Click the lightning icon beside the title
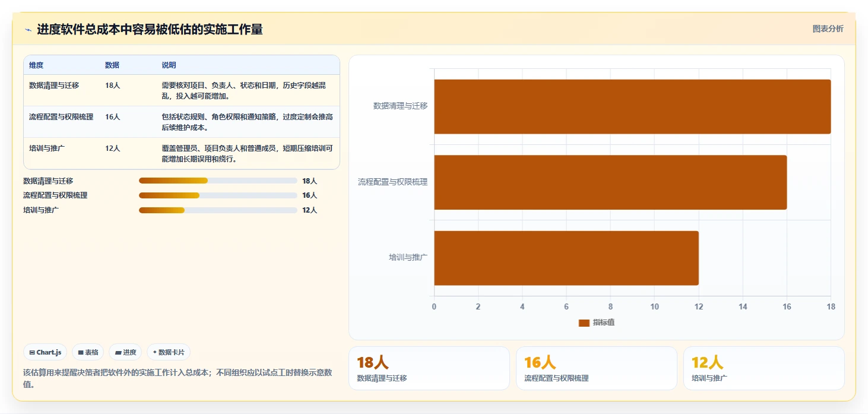Viewport: 868px width, 414px height. (x=28, y=30)
